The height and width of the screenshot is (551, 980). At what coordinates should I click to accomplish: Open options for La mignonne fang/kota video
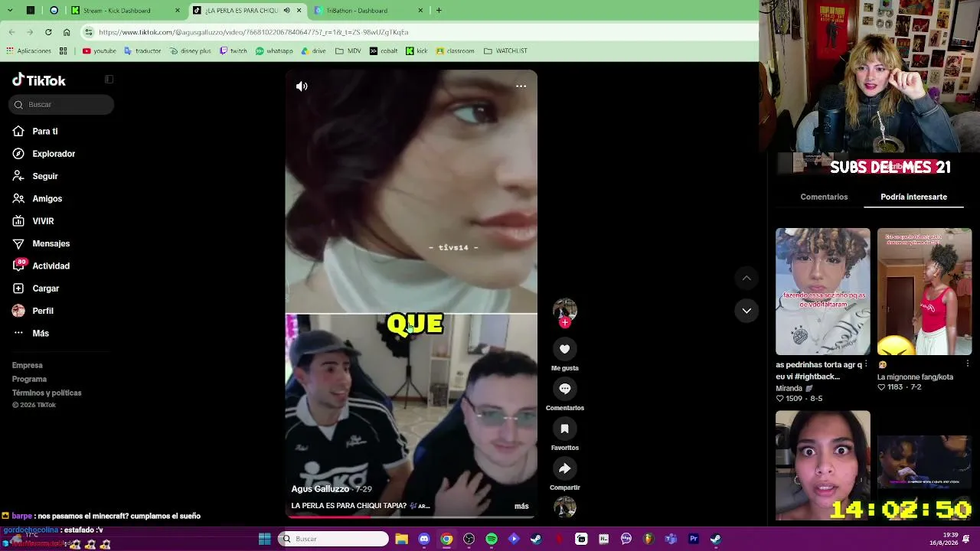coord(968,365)
